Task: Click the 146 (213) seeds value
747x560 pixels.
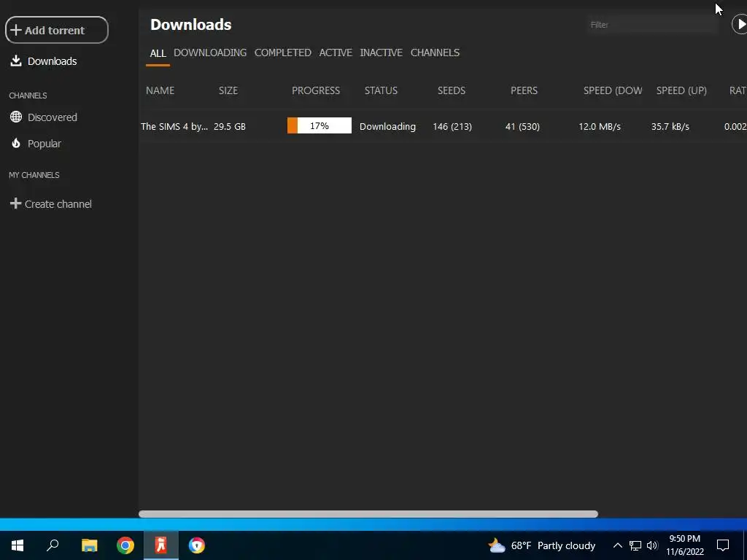Action: (x=452, y=127)
